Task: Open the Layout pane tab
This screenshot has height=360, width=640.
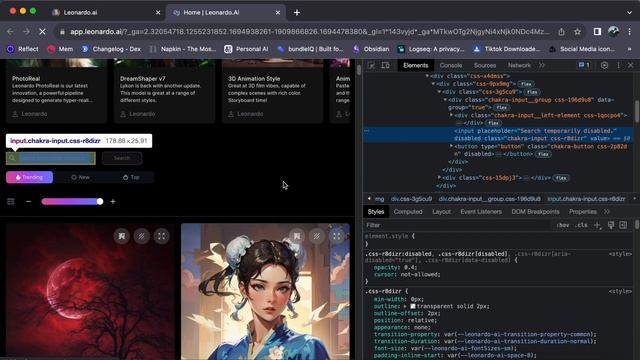Action: click(441, 211)
